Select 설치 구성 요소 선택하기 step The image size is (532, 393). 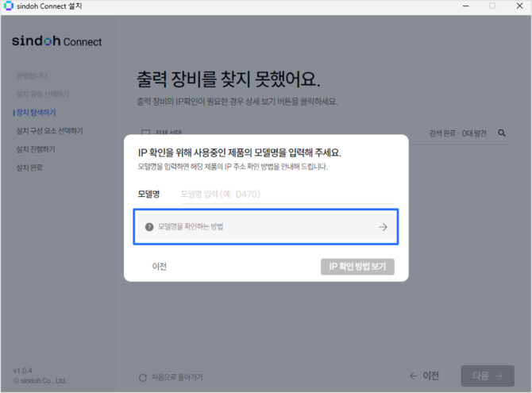[x=49, y=131]
